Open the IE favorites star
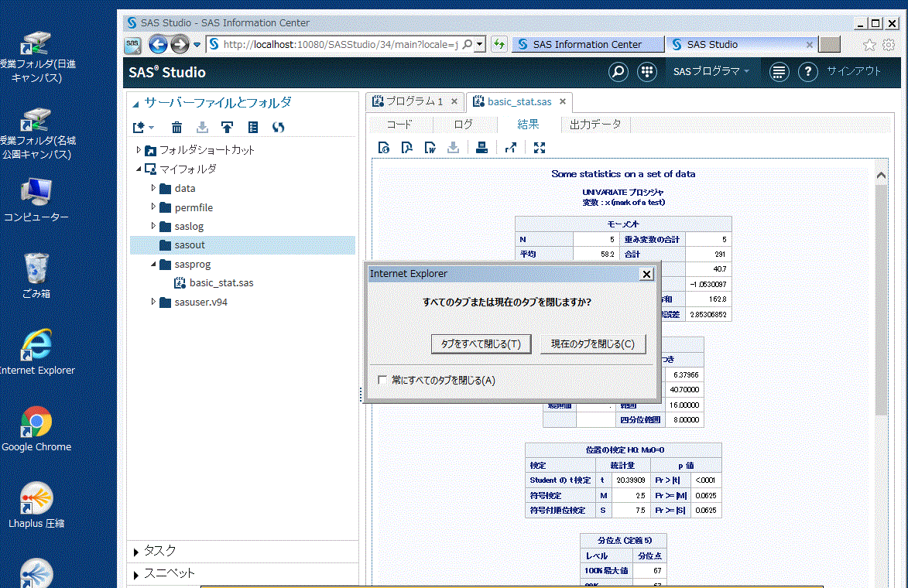908x588 pixels. [x=869, y=45]
